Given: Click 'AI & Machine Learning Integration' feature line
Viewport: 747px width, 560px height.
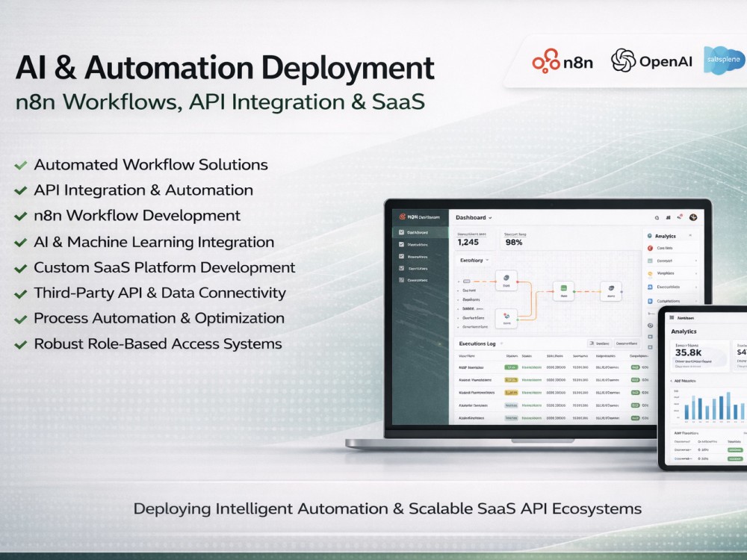Looking at the screenshot, I should [154, 242].
